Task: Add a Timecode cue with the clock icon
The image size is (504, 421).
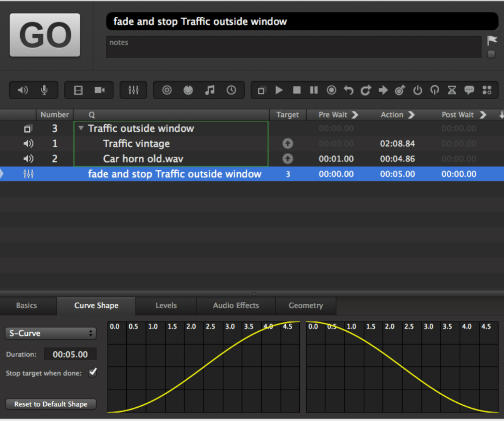Action: coord(231,90)
